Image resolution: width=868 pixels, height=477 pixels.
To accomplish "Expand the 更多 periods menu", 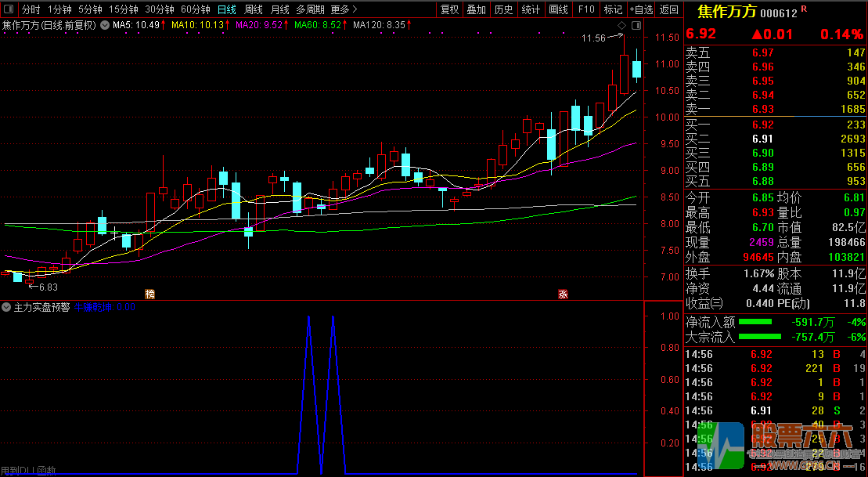I will [x=344, y=9].
